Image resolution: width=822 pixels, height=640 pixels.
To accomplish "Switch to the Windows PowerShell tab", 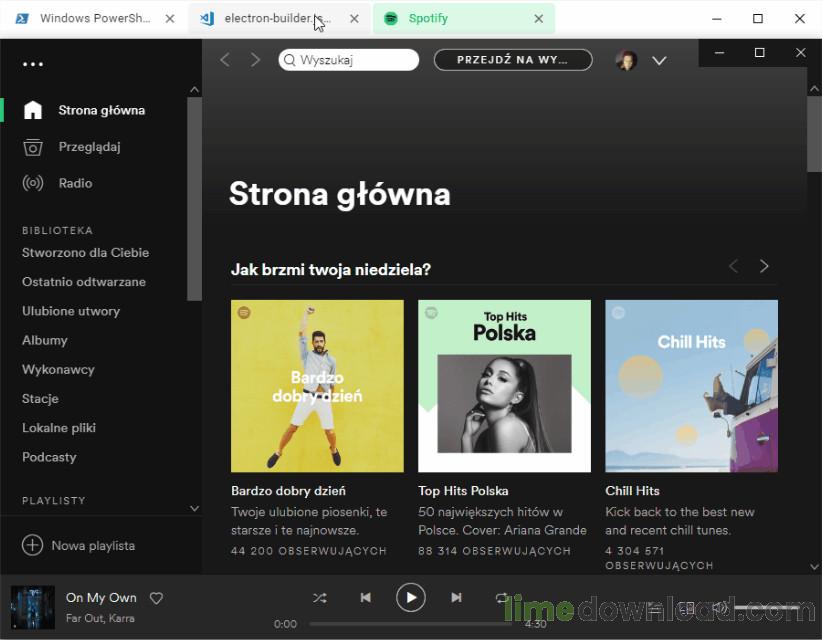I will pos(95,19).
